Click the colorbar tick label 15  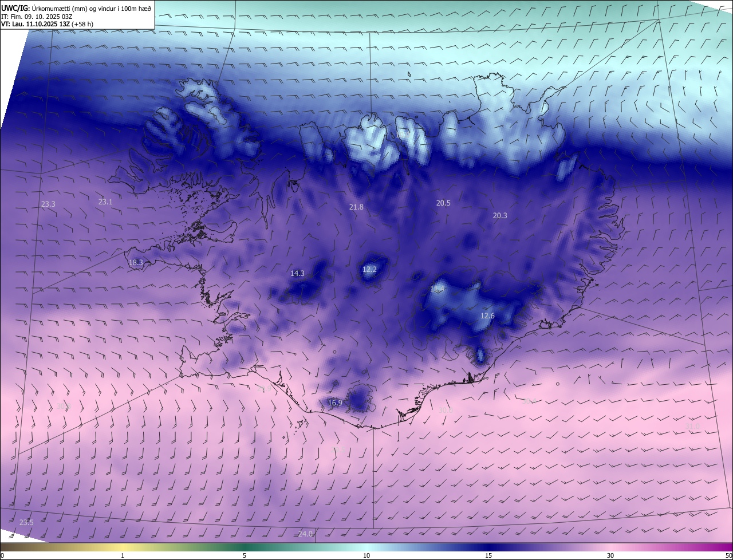[488, 555]
